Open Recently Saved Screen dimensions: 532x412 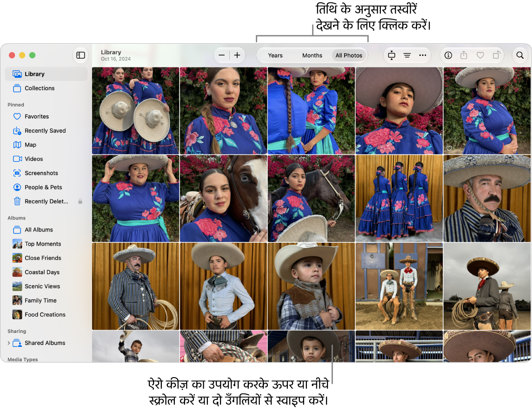(x=46, y=131)
